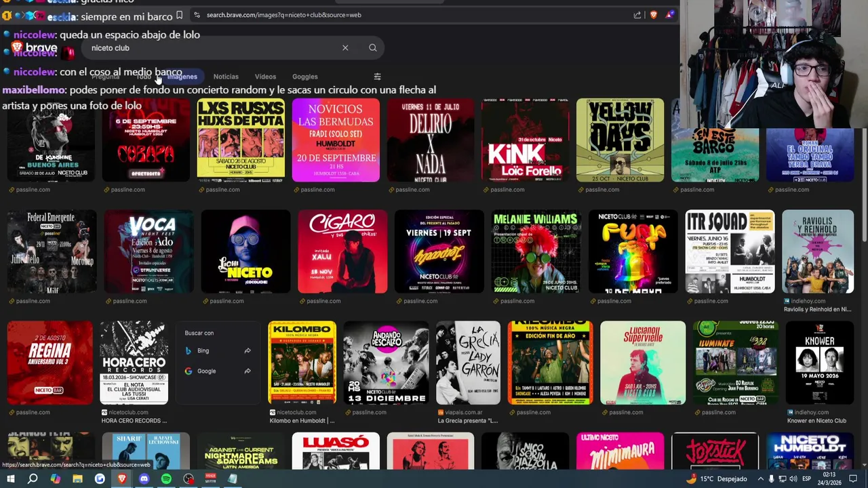Open the volume tray icon
This screenshot has height=488, width=868.
pos(793,479)
